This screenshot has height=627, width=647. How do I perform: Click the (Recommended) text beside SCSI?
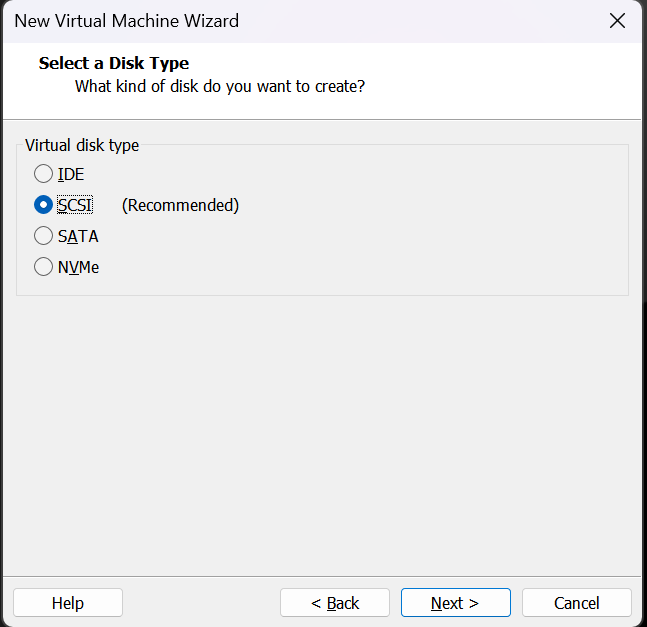click(x=180, y=205)
